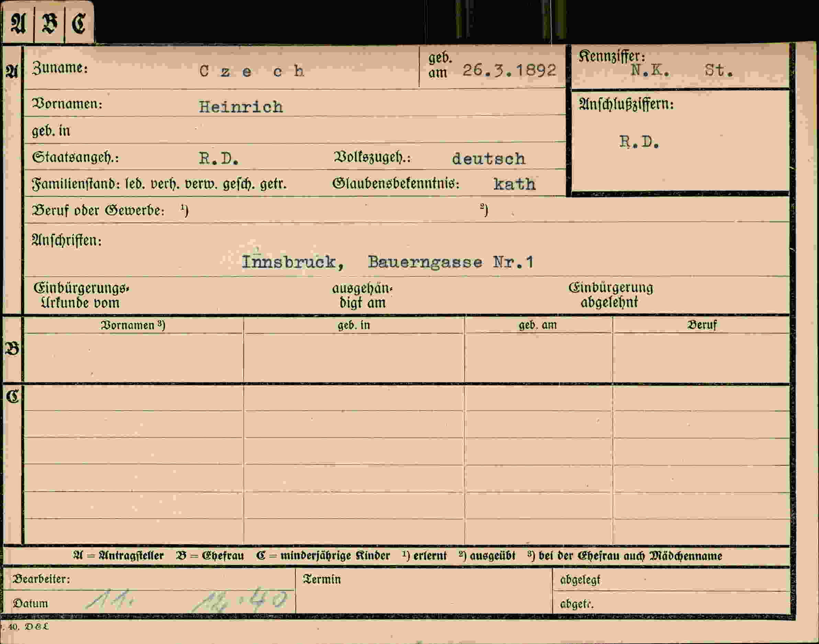819x644 pixels.
Task: Click the 'Beruf oder Gewerbe:' label
Action: coord(98,210)
